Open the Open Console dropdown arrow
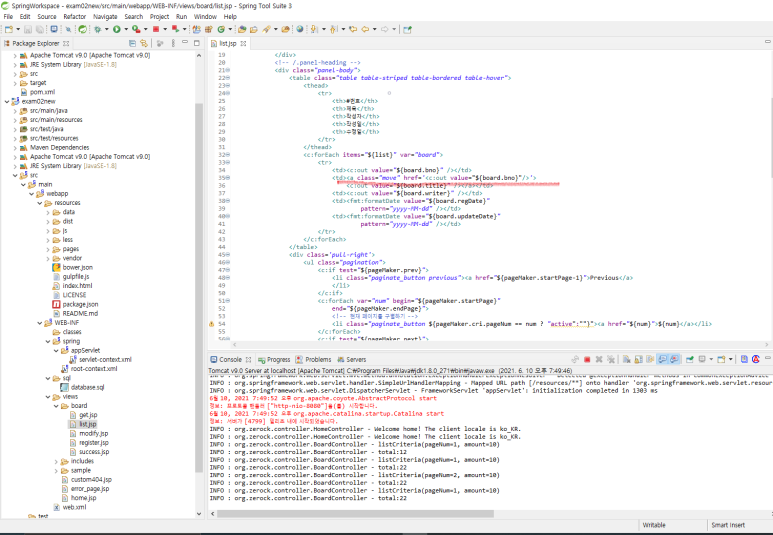This screenshot has width=773, height=535. [731, 359]
